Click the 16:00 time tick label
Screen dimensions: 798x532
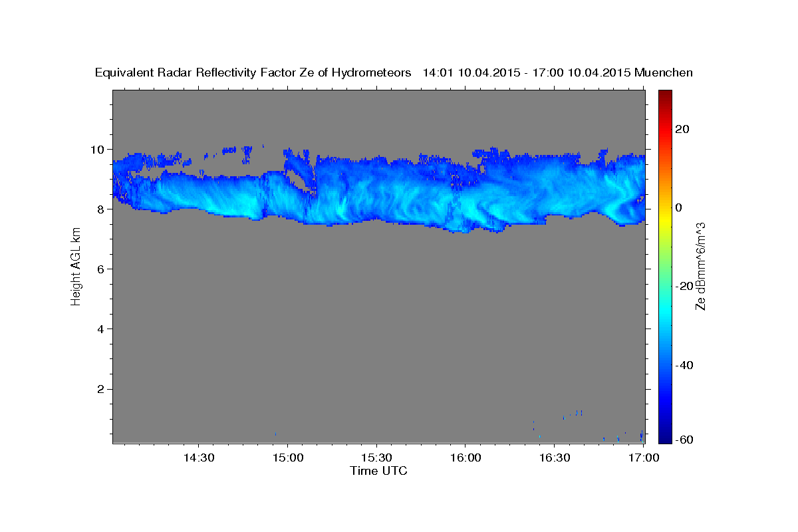pos(465,458)
